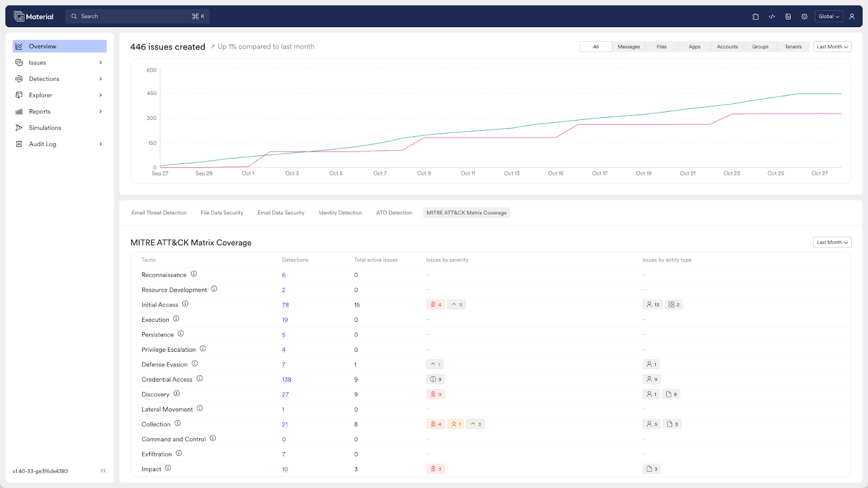Switch to the Email Threat Detection tab
The image size is (868, 488).
pos(159,213)
